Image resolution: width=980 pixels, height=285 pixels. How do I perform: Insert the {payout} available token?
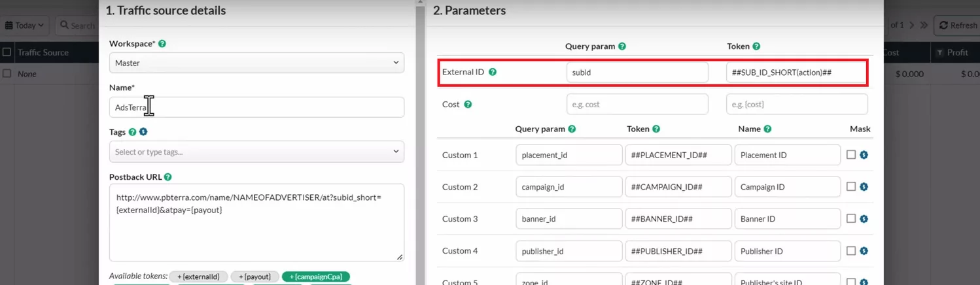255,277
